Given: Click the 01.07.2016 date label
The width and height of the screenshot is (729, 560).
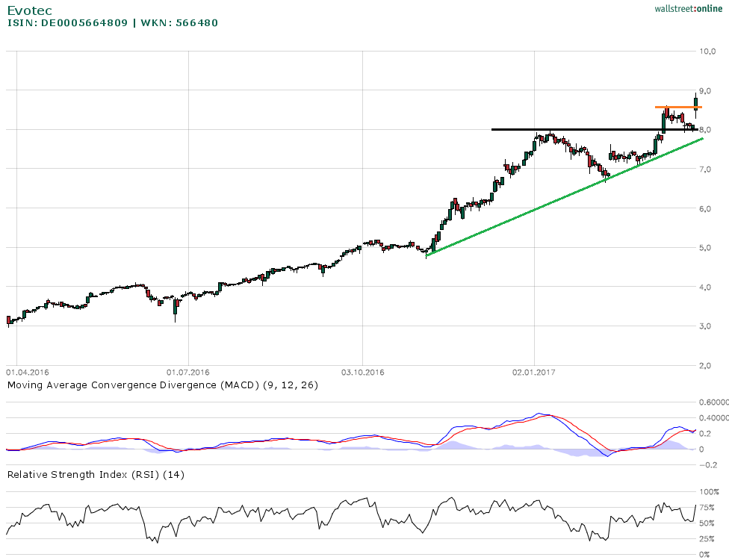Looking at the screenshot, I should 187,373.
